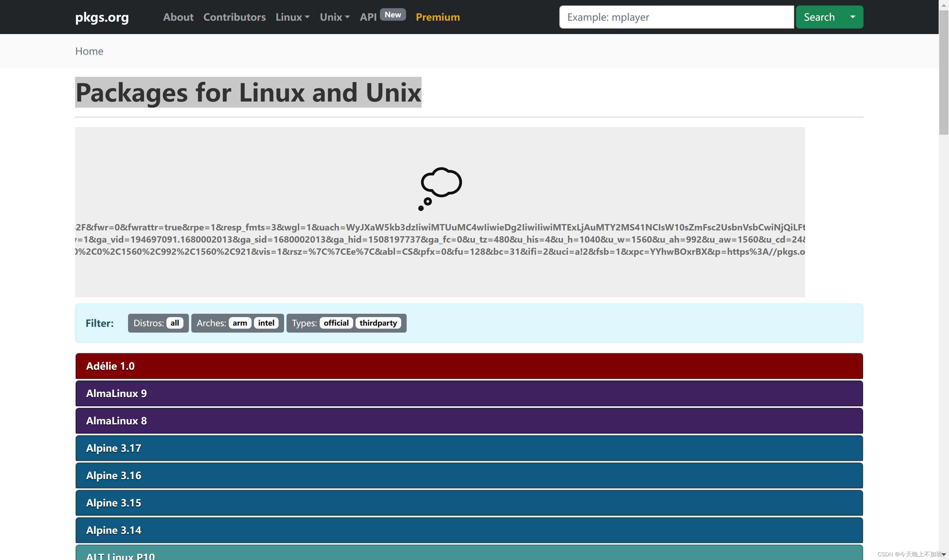Toggle the thirdparty package type filter
The width and height of the screenshot is (949, 560).
point(378,323)
